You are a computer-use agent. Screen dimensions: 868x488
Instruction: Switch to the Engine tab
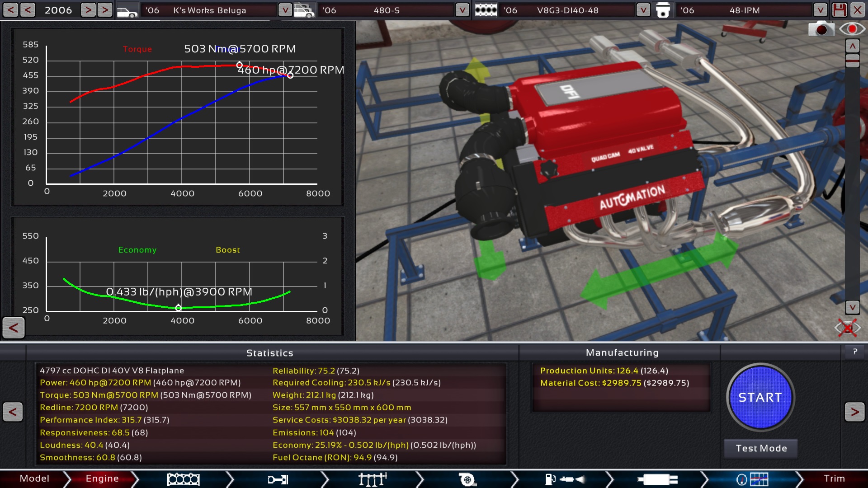[102, 479]
